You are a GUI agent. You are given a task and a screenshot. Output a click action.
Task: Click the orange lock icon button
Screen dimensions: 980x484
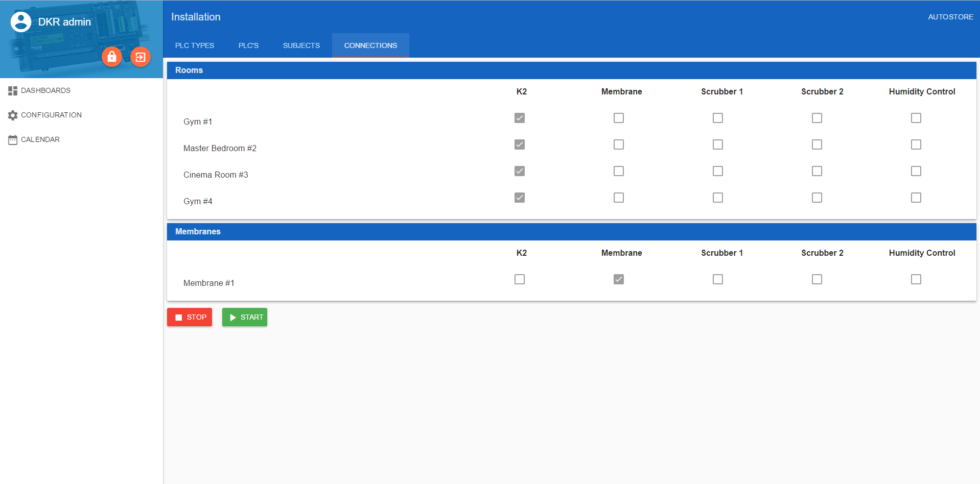(x=111, y=57)
